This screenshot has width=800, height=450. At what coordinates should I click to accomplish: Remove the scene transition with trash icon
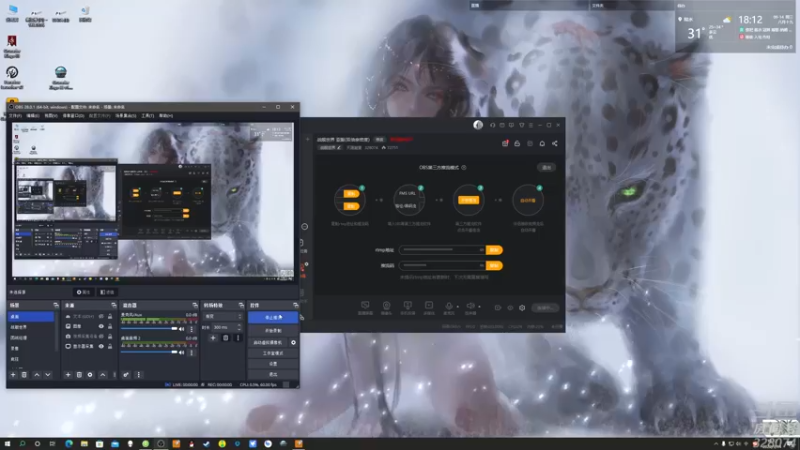(226, 338)
